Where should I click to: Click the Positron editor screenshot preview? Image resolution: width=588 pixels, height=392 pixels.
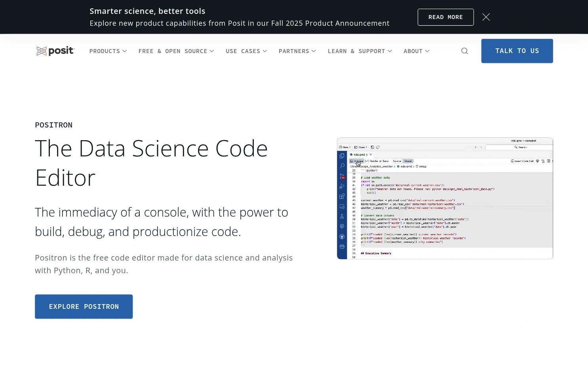pyautogui.click(x=445, y=198)
